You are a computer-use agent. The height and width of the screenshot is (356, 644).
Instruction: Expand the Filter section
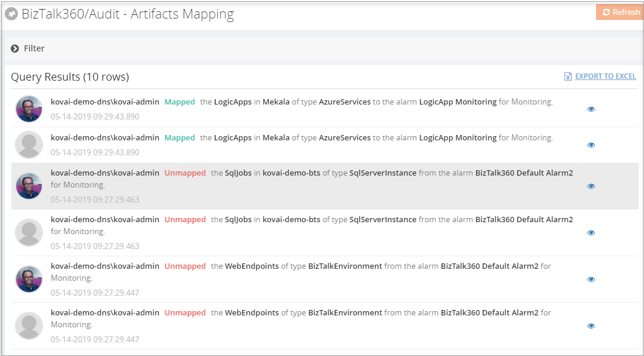point(15,48)
